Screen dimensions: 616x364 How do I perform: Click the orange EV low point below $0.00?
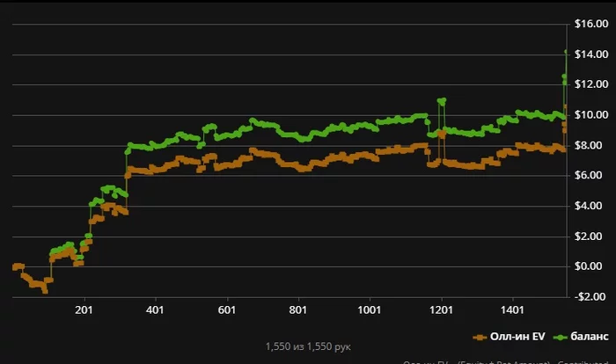45,291
